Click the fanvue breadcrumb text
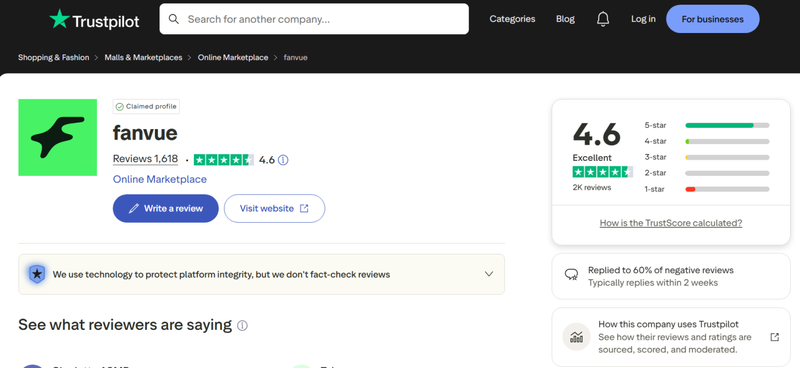Image resolution: width=800 pixels, height=368 pixels. 295,58
